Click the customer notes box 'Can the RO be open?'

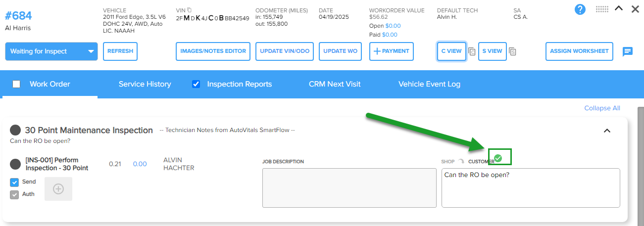[531, 188]
